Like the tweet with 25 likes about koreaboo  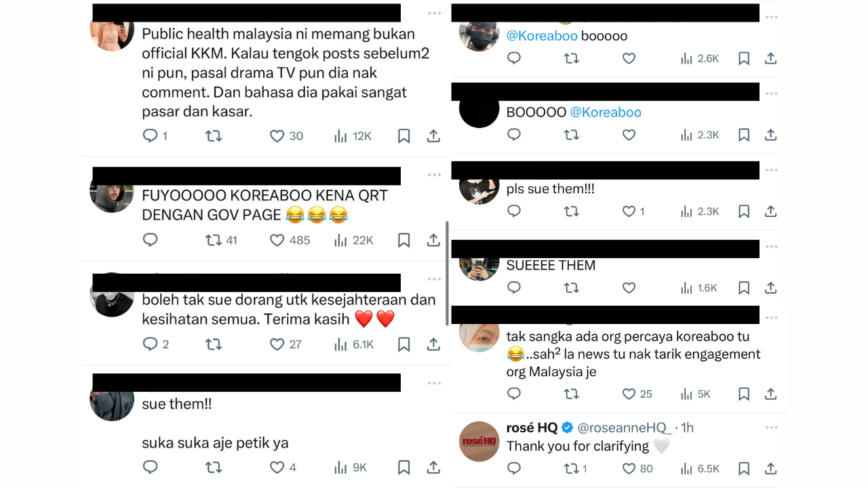[x=637, y=394]
